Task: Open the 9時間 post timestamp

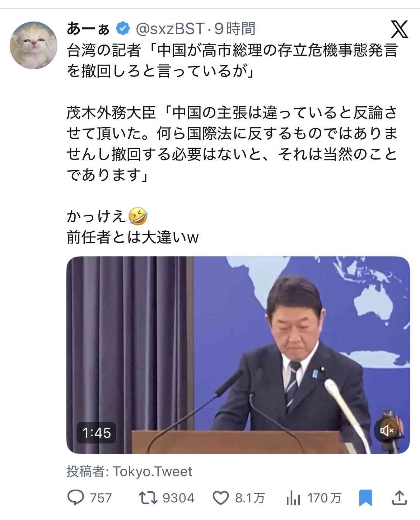Action: click(x=235, y=29)
